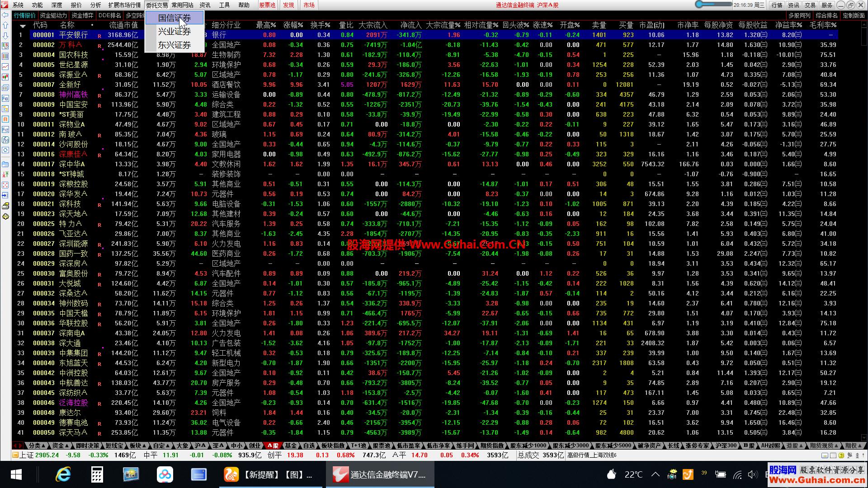
Task: Expand the 分类▲ bottom category tab
Action: [x=37, y=446]
